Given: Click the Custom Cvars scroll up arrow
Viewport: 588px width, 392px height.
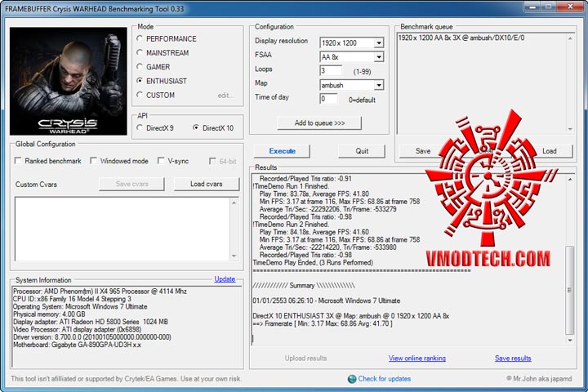Looking at the screenshot, I should coord(234,203).
